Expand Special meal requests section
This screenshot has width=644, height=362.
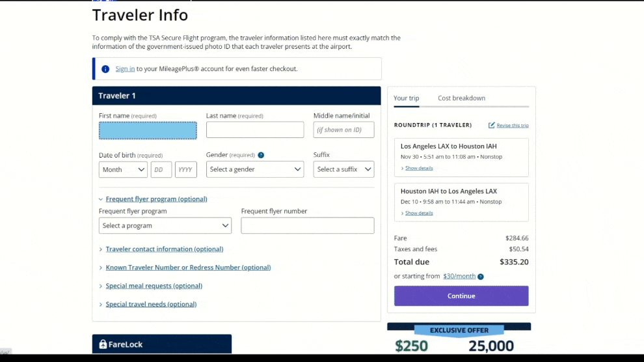pyautogui.click(x=154, y=286)
